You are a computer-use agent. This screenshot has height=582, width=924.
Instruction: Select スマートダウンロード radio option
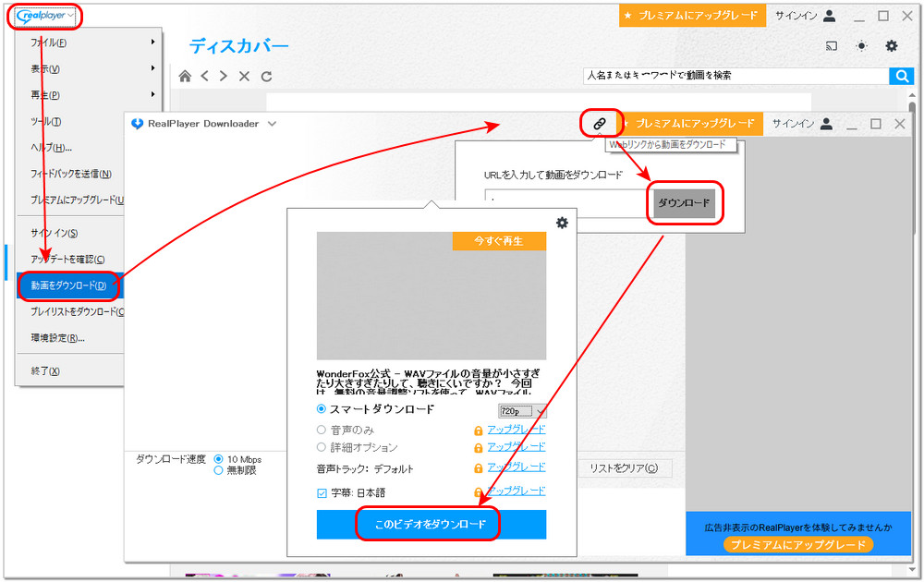point(322,409)
